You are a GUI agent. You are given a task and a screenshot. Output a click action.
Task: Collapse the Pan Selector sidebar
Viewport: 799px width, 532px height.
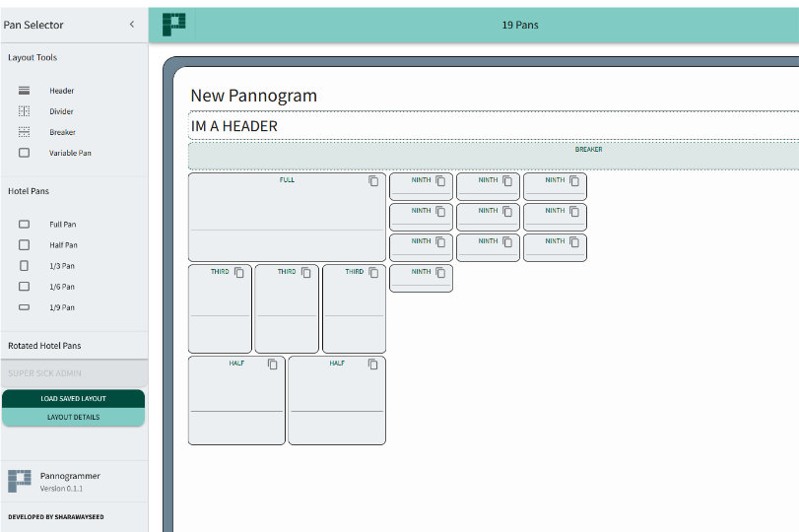coord(132,25)
